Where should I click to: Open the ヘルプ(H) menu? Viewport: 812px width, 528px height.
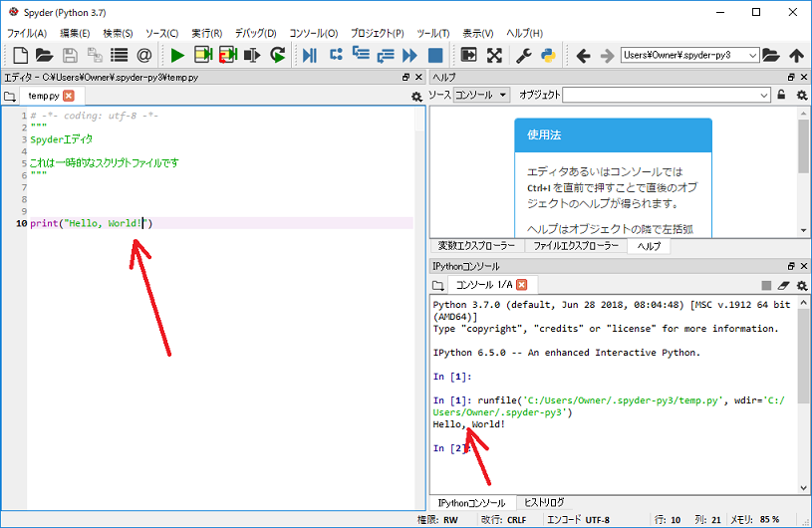click(x=524, y=33)
